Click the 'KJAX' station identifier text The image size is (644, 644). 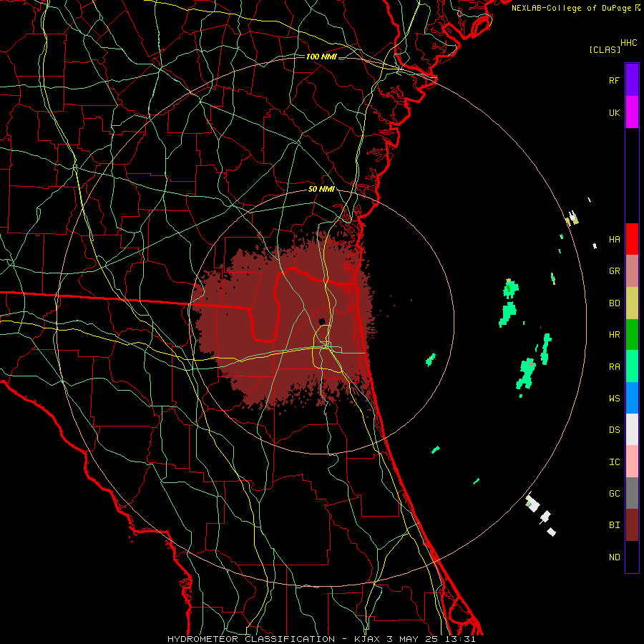(x=368, y=639)
